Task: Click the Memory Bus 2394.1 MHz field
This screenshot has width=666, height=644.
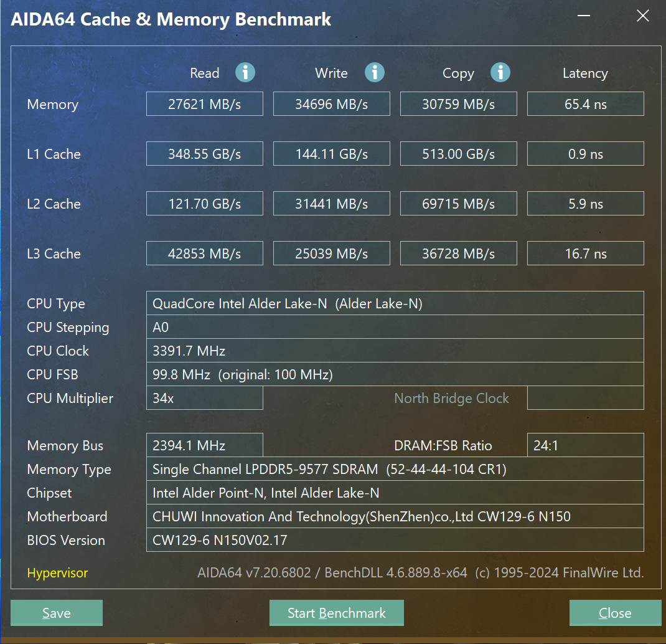Action: tap(204, 445)
